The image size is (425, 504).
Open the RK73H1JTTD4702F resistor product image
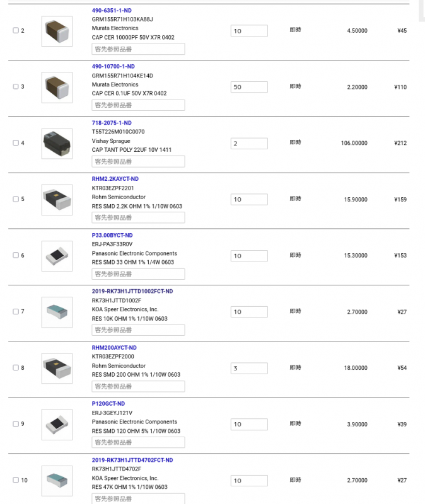coord(57,480)
